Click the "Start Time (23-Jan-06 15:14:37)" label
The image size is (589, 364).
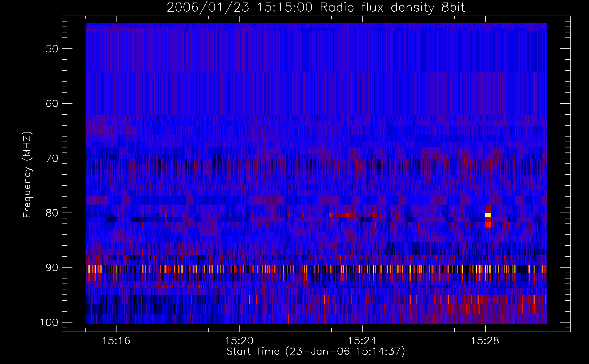click(316, 352)
